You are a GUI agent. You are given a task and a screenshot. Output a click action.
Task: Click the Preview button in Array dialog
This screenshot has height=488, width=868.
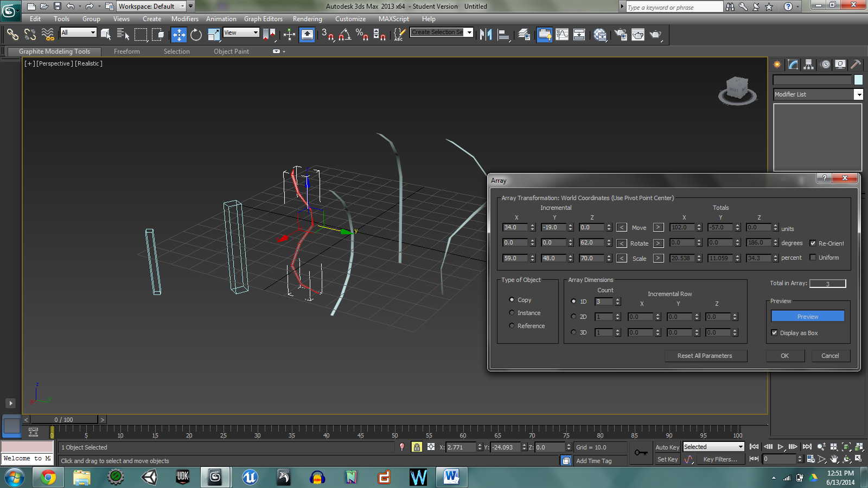[808, 316]
